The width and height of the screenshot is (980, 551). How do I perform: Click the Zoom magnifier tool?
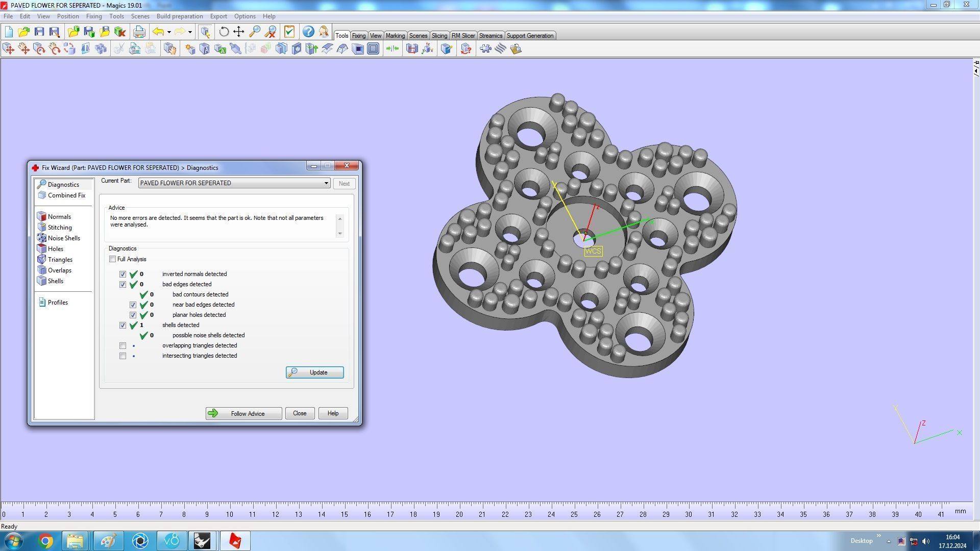tap(254, 32)
